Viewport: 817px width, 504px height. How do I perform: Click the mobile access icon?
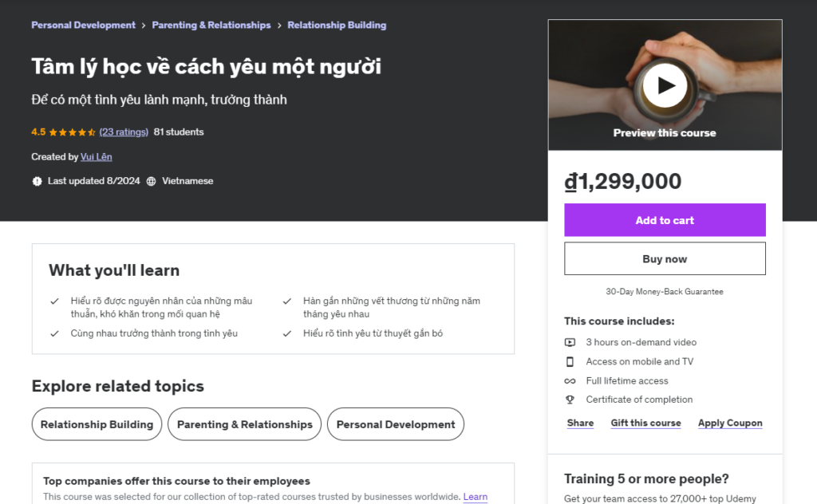[570, 361]
